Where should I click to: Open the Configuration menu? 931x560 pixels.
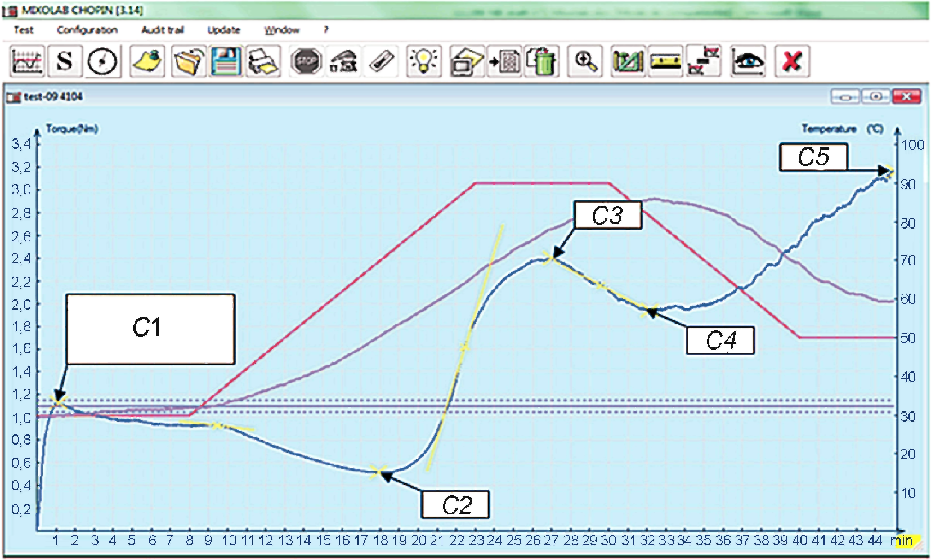coord(87,30)
